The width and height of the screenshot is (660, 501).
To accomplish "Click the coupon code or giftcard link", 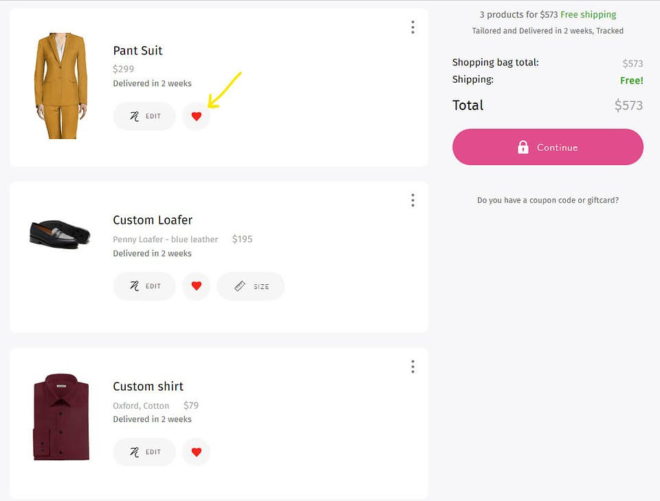I will 548,200.
